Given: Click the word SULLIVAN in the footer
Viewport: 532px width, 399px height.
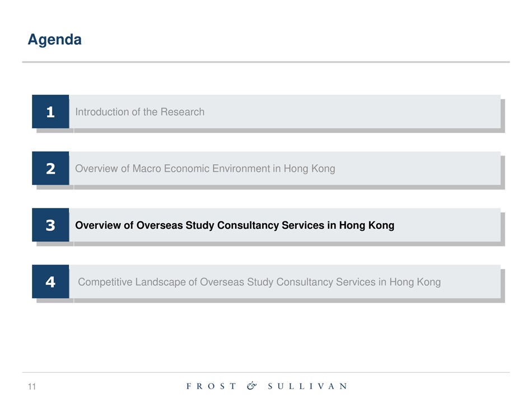Looking at the screenshot, I should click(x=307, y=386).
